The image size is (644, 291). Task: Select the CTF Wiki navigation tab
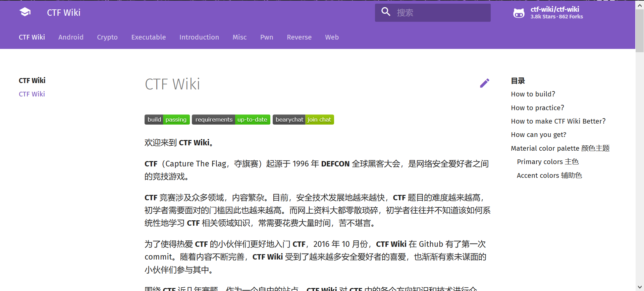pyautogui.click(x=32, y=37)
